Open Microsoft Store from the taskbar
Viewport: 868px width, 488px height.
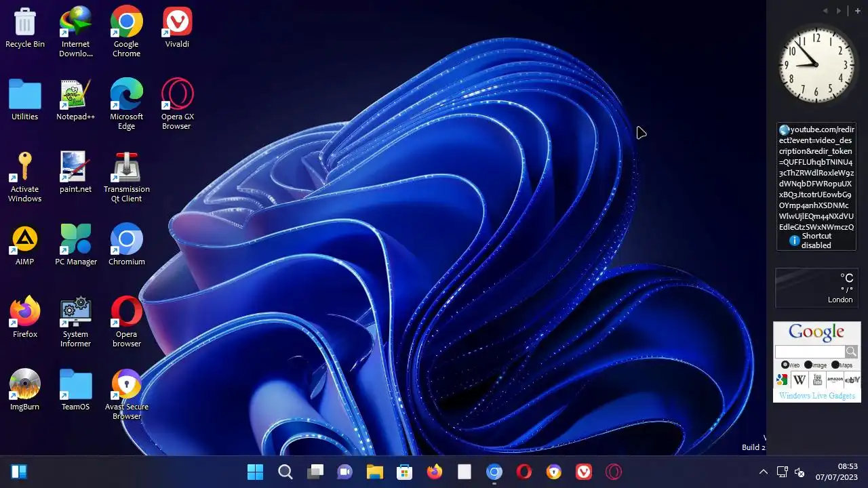[x=405, y=472]
